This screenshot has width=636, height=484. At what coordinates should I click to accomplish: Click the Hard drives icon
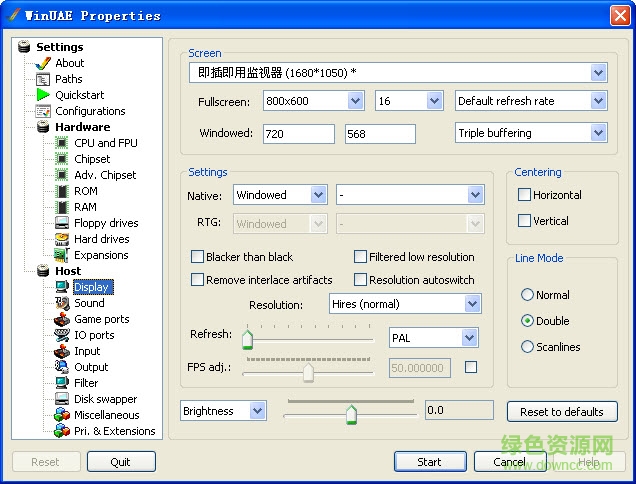pyautogui.click(x=62, y=239)
